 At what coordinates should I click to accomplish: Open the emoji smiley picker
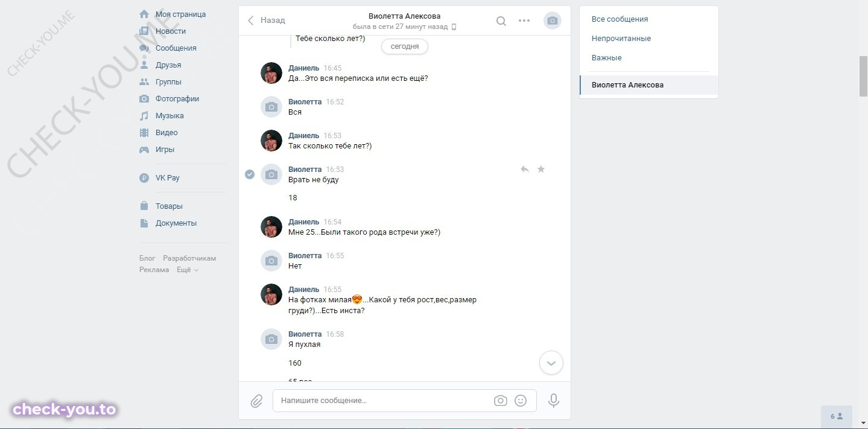(x=521, y=401)
